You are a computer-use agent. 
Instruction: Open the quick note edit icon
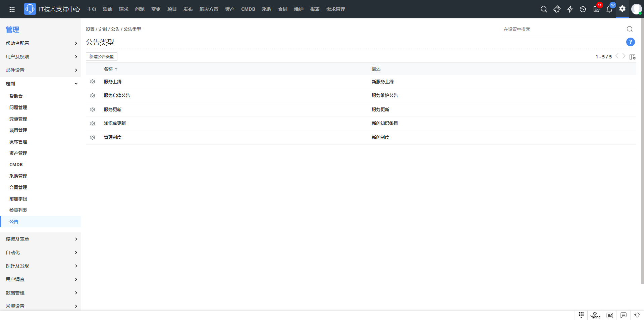pyautogui.click(x=610, y=315)
